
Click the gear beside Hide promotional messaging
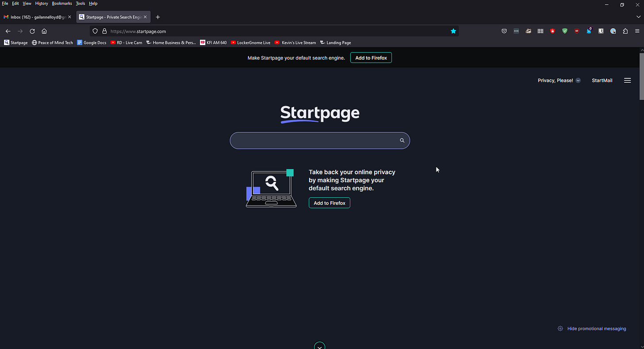(x=560, y=329)
